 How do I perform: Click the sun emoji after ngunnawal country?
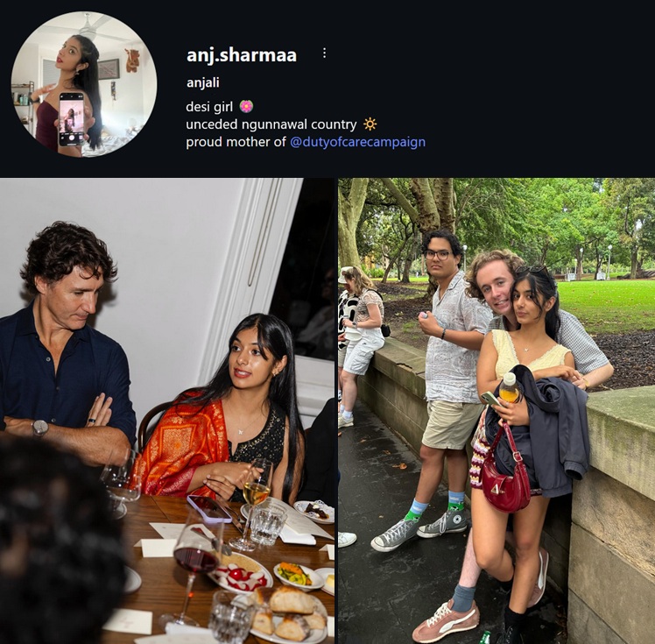pyautogui.click(x=370, y=124)
